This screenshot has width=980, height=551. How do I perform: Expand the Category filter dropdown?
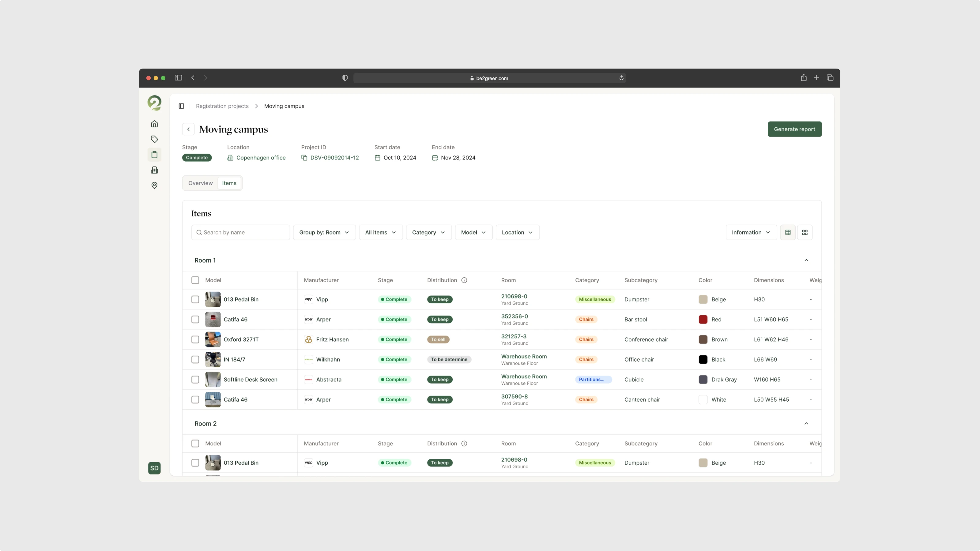pyautogui.click(x=428, y=232)
